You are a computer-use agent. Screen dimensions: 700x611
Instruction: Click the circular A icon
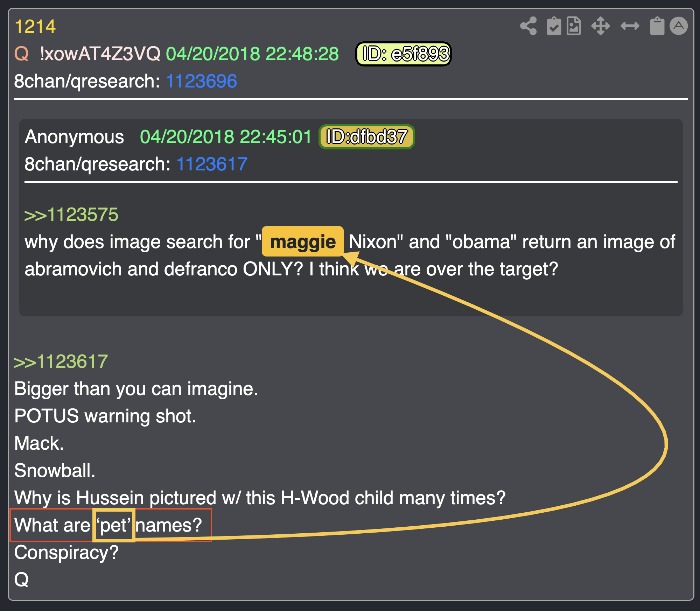[679, 26]
